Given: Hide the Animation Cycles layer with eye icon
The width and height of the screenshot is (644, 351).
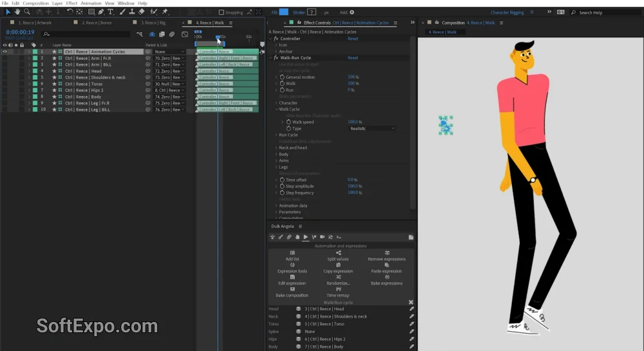Looking at the screenshot, I should pos(5,52).
